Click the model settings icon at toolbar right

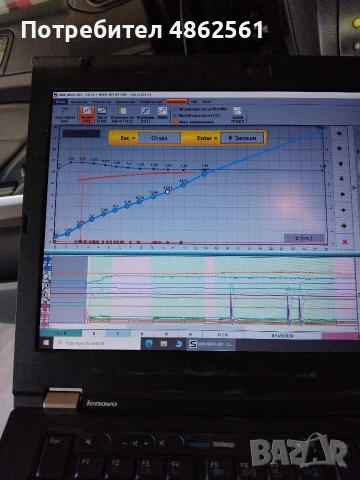click(237, 115)
